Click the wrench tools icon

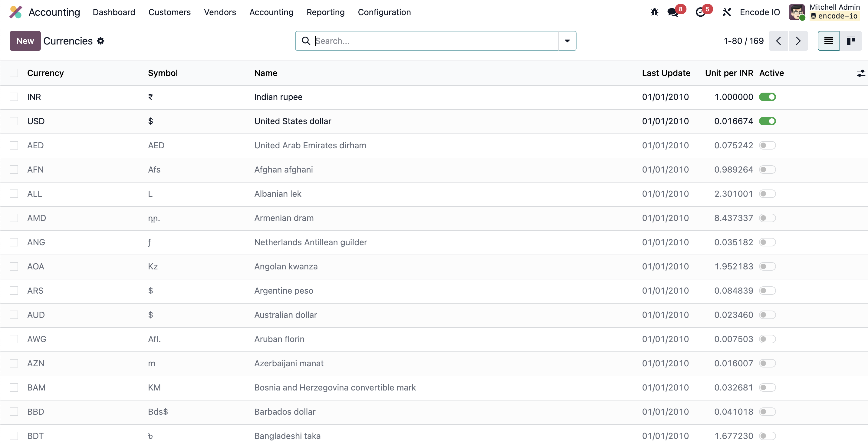[726, 12]
